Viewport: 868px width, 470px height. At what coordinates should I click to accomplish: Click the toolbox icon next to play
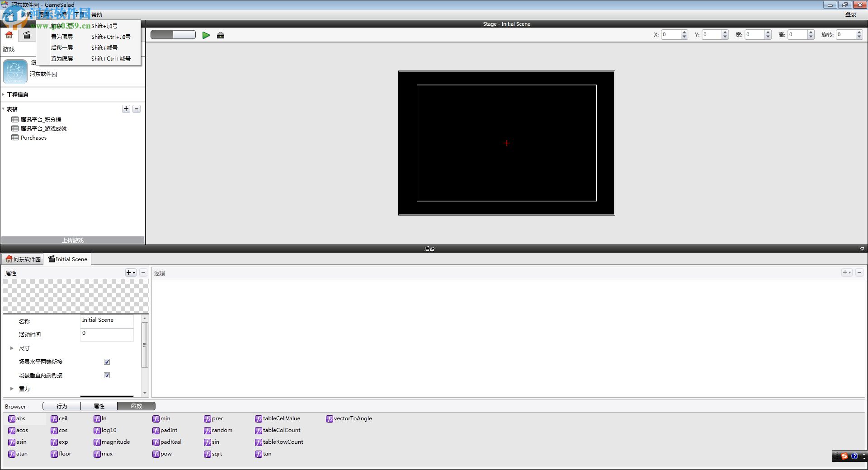[221, 35]
